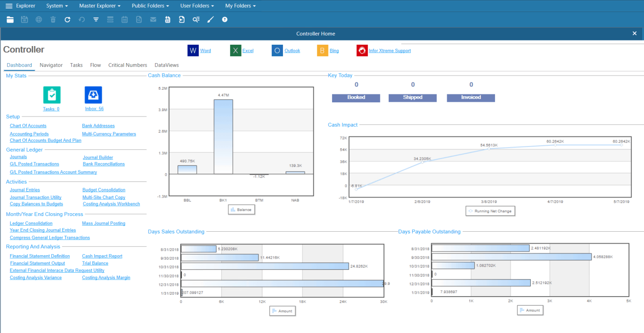Open the Costing Analysis Workbench link
The image size is (644, 333).
111,204
